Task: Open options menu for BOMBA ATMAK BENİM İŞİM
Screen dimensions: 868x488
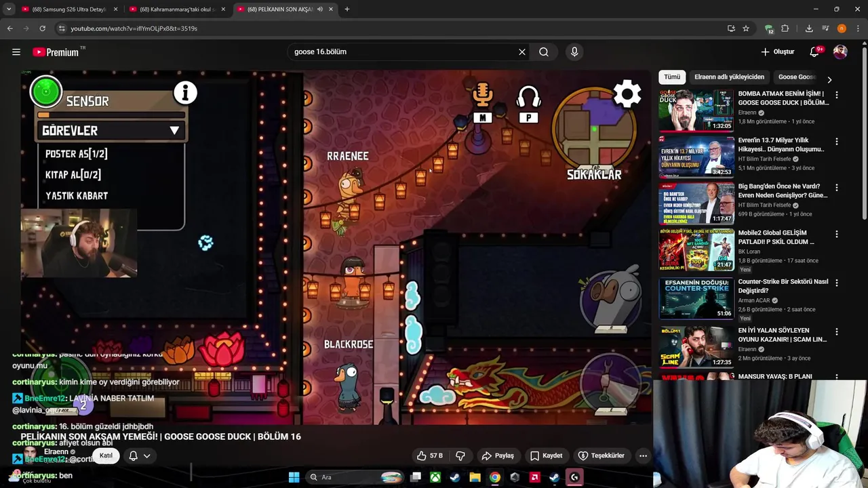Action: [x=837, y=96]
